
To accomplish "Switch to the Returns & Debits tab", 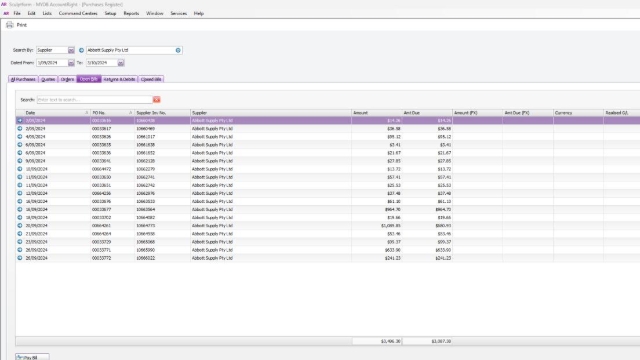I will [119, 79].
